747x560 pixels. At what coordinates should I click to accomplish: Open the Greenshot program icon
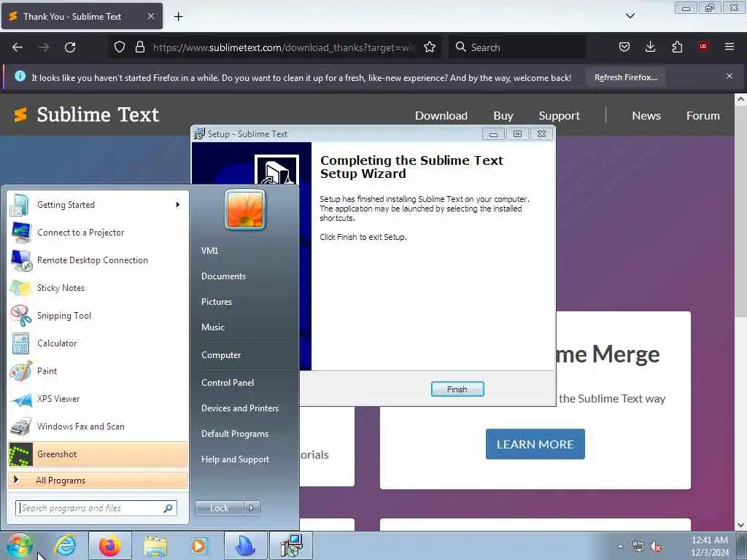pyautogui.click(x=21, y=454)
